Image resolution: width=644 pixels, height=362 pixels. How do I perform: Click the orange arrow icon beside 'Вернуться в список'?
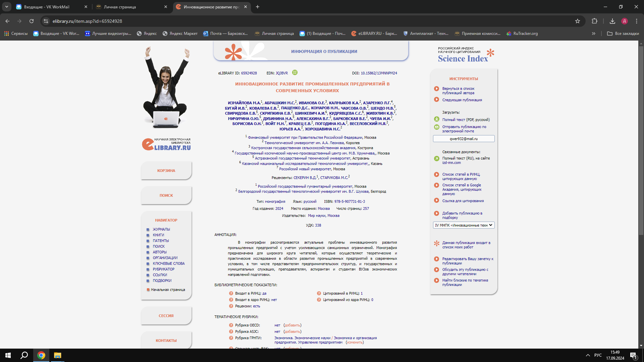point(436,89)
